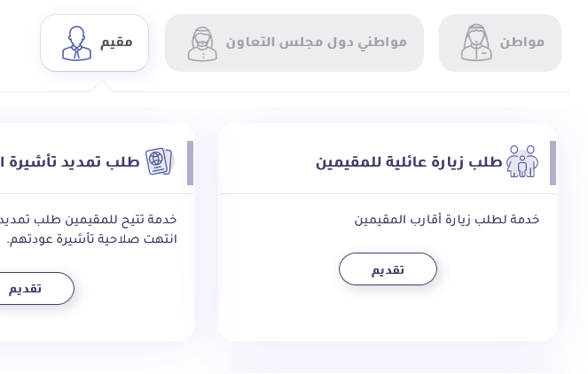The image size is (588, 374).
Task: Click the family icon beside طلب زيارة عائلية
Action: (x=522, y=162)
